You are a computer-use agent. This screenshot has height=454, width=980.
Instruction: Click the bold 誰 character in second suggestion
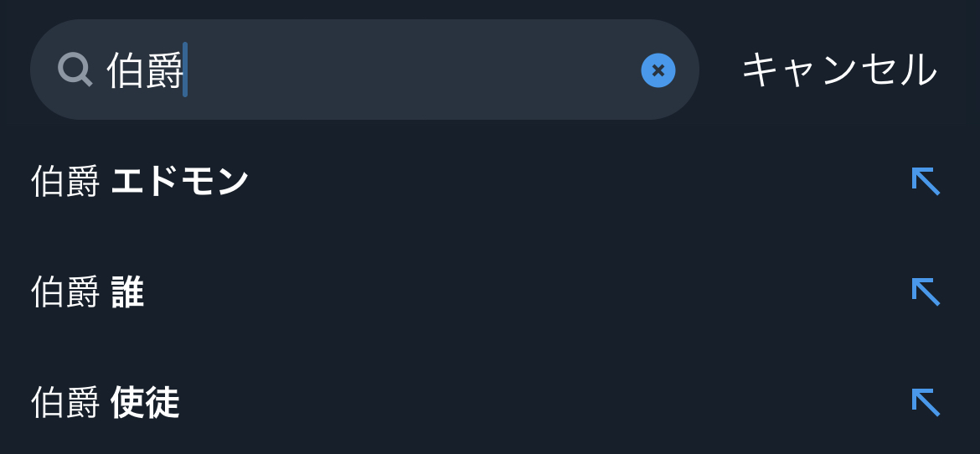tap(127, 292)
